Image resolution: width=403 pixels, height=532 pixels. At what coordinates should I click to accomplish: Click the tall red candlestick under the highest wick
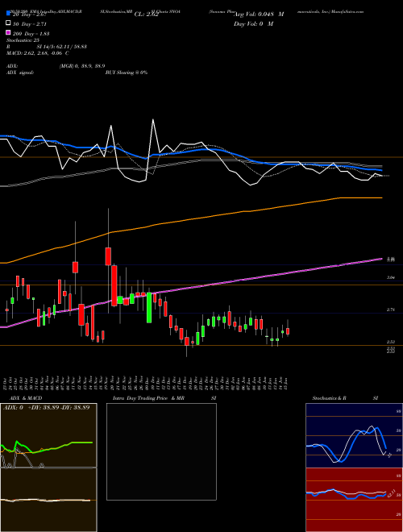(x=108, y=256)
